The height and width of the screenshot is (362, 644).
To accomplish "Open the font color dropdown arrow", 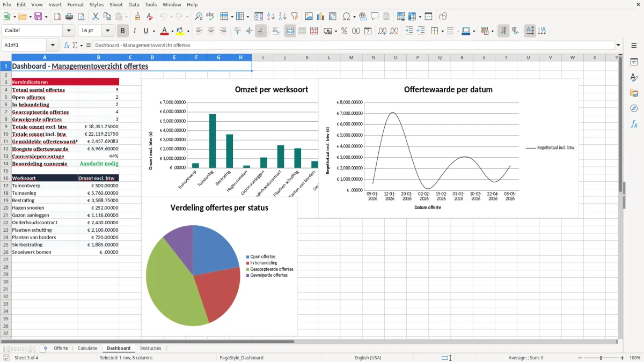I will coord(172,31).
